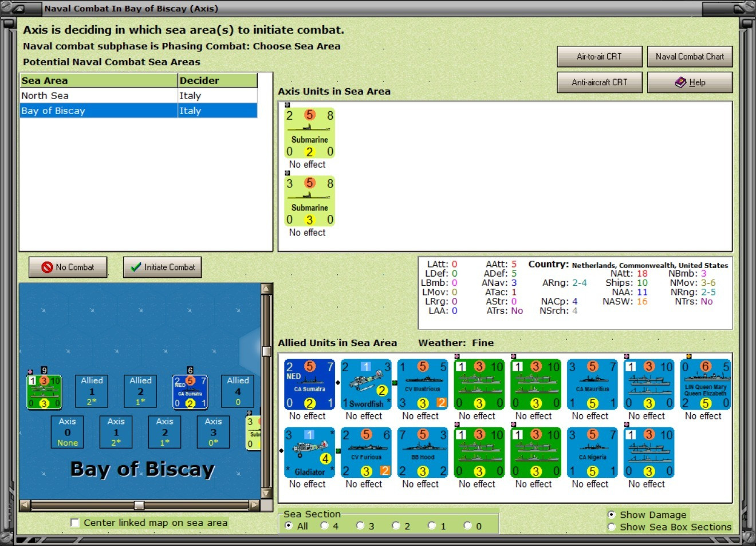Click the Ships: 10 statistic
Image resolution: width=756 pixels, height=546 pixels.
[627, 283]
